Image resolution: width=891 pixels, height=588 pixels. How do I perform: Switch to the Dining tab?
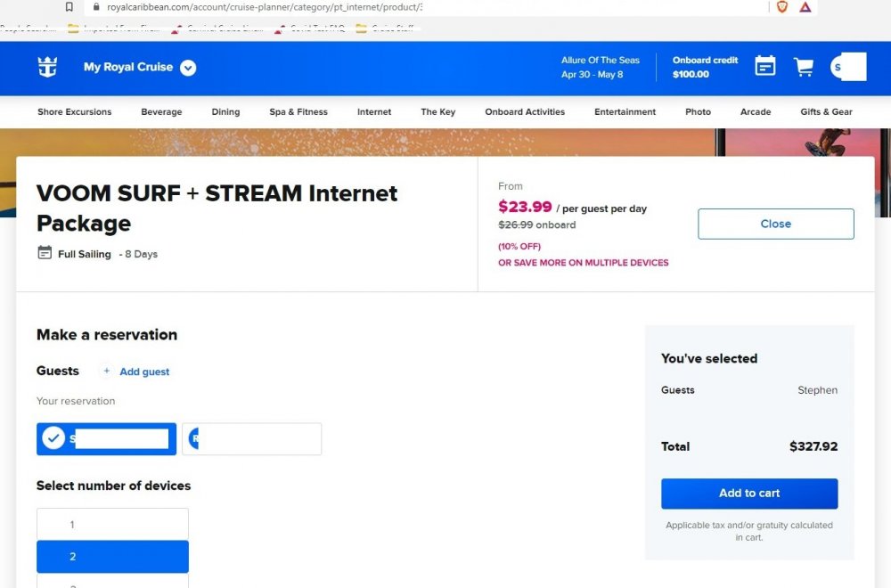coord(225,111)
